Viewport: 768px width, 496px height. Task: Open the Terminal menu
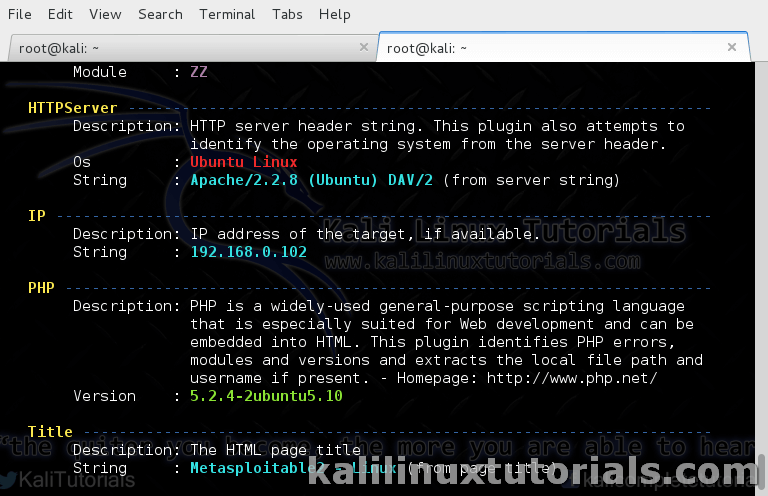click(x=227, y=14)
